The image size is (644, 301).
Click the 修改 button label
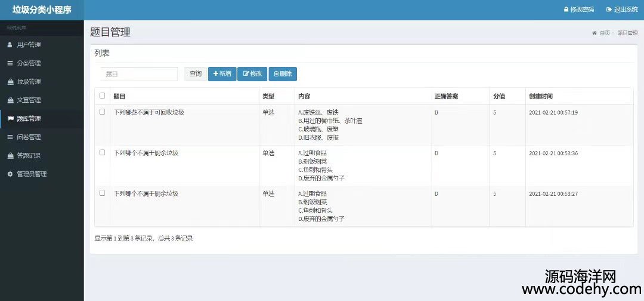(x=256, y=73)
